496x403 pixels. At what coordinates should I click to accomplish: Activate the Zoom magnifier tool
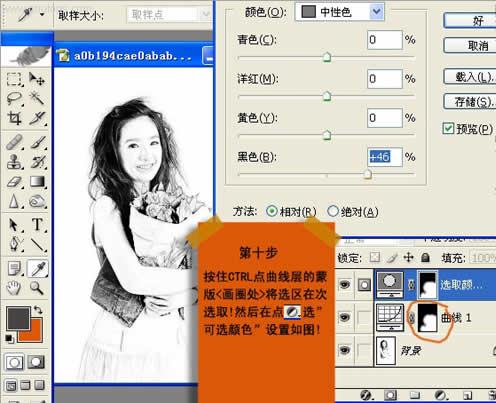[37, 287]
